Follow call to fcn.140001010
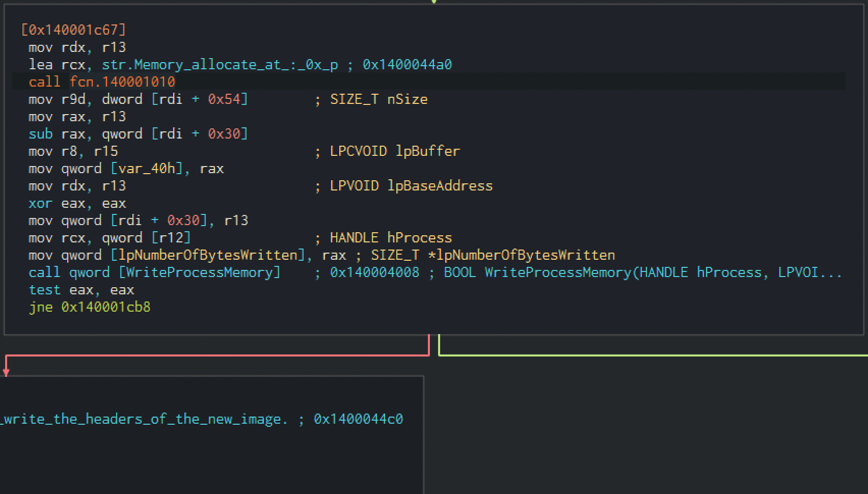The width and height of the screenshot is (868, 494). [x=122, y=82]
